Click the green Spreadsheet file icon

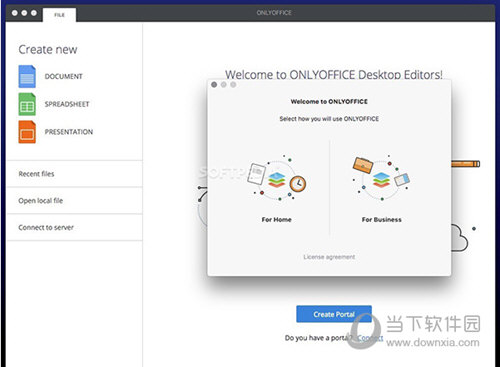click(27, 104)
